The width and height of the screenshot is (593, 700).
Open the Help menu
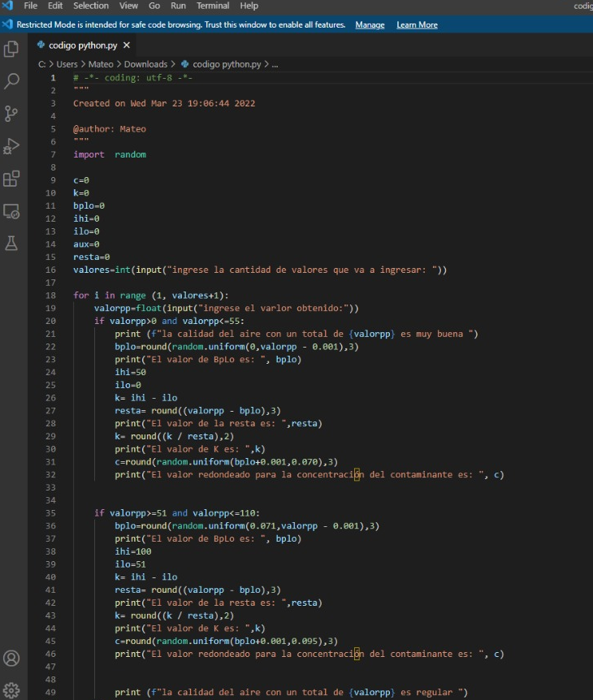click(249, 6)
